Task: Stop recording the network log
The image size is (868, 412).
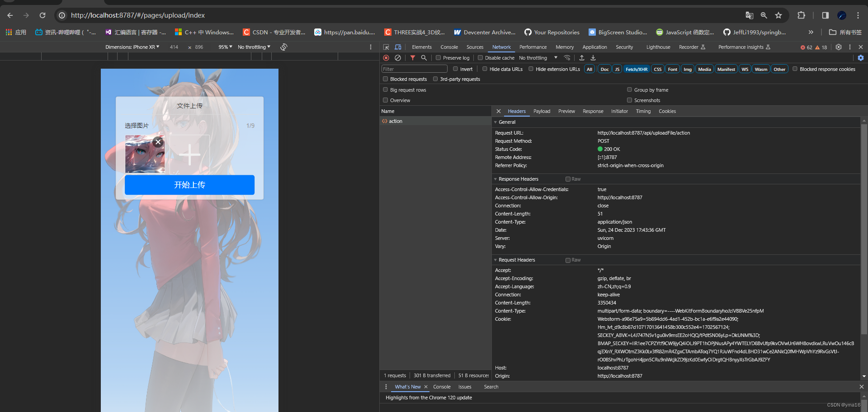Action: (x=386, y=58)
